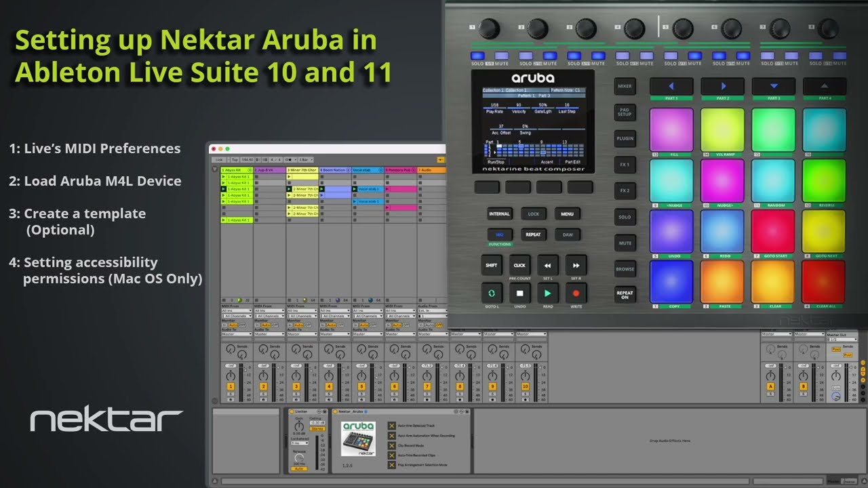
Task: Click the Limiter Release knob
Action: [x=299, y=456]
